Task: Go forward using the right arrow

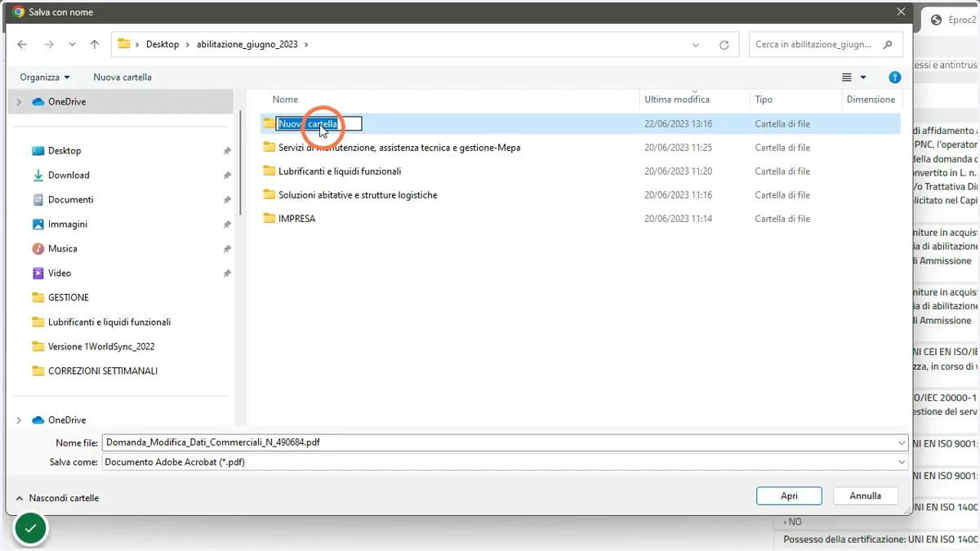Action: tap(49, 45)
